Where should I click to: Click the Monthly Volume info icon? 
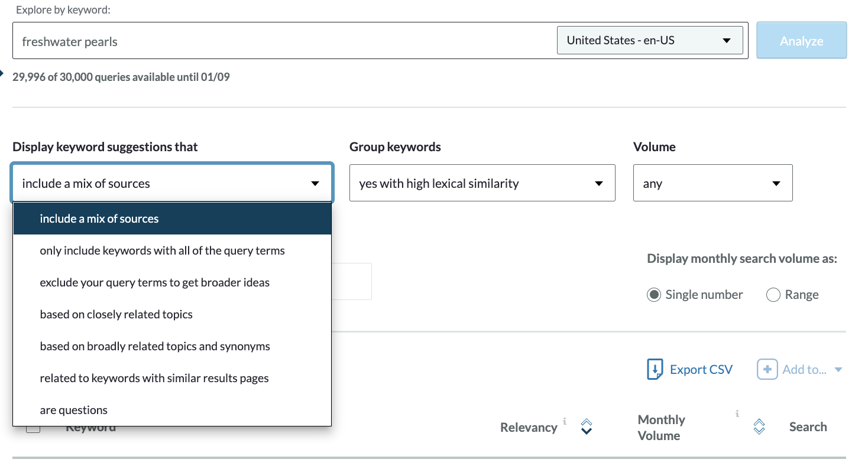coord(737,413)
